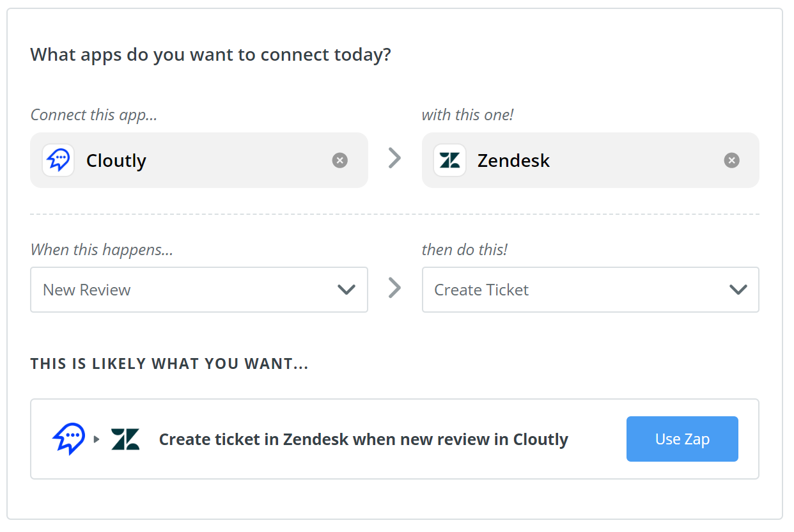
Task: Click the Zendesk logo in the app field
Action: point(449,160)
